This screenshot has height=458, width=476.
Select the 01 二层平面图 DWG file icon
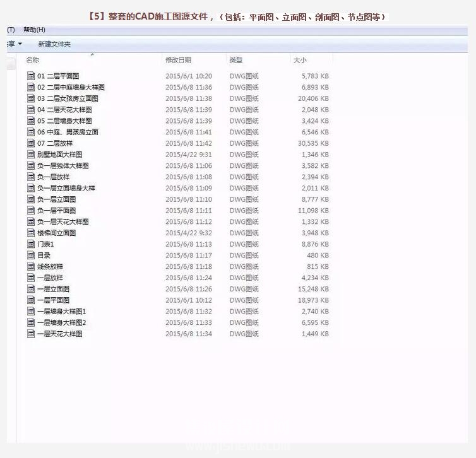click(31, 76)
